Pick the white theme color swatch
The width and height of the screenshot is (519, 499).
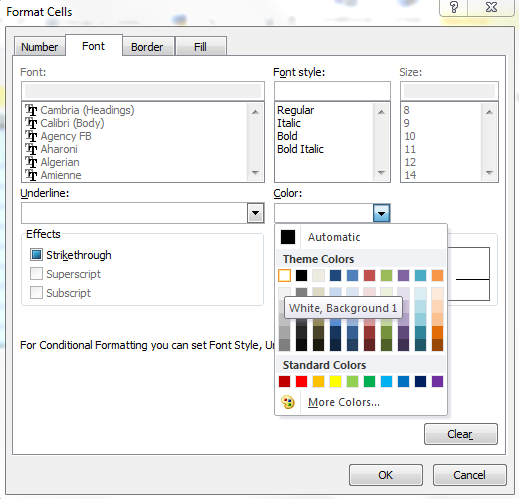284,276
